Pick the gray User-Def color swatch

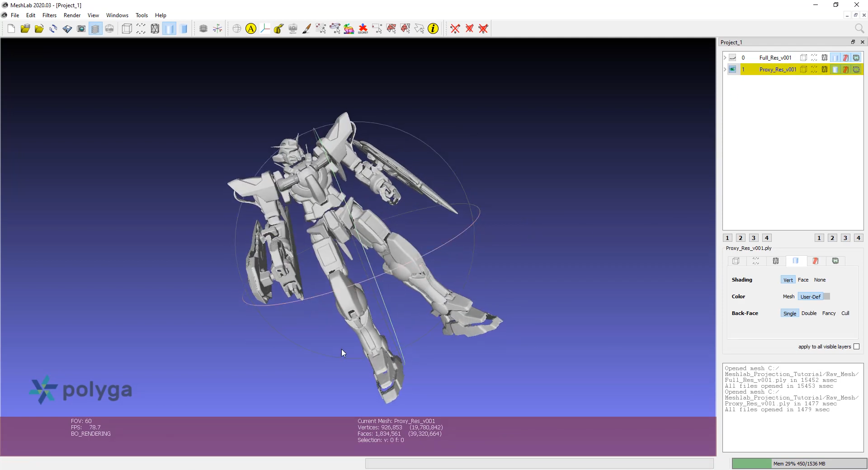(826, 296)
